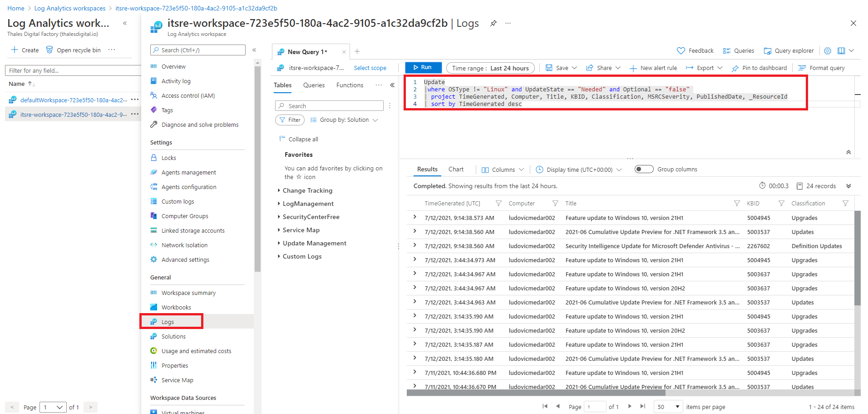Click the resource menu Search box
Image resolution: width=868 pixels, height=414 pixels.
198,50
